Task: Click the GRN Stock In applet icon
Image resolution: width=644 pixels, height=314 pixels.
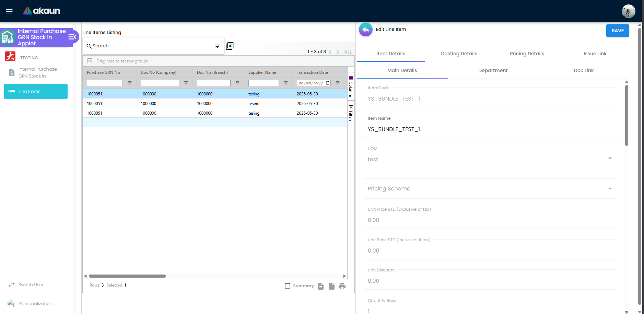Action: pyautogui.click(x=8, y=37)
